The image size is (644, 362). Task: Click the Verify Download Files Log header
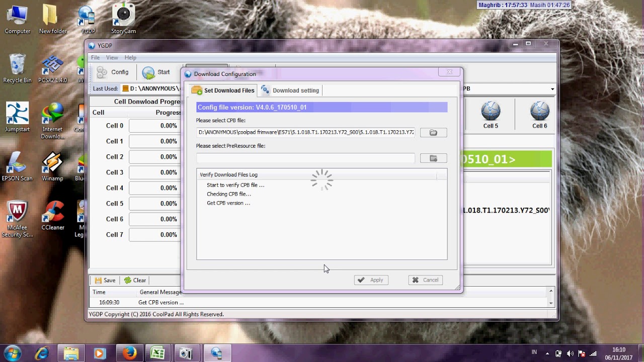(316, 174)
